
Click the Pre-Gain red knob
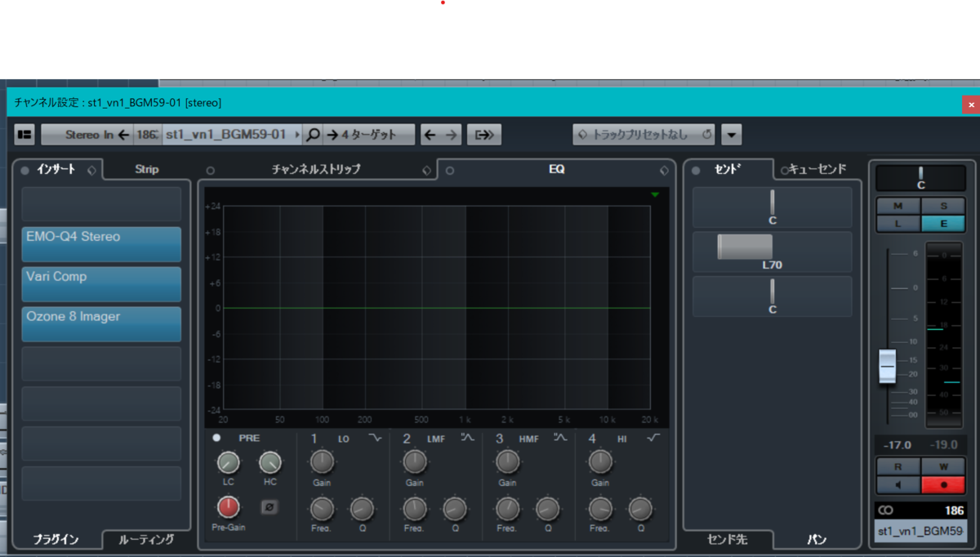(229, 508)
